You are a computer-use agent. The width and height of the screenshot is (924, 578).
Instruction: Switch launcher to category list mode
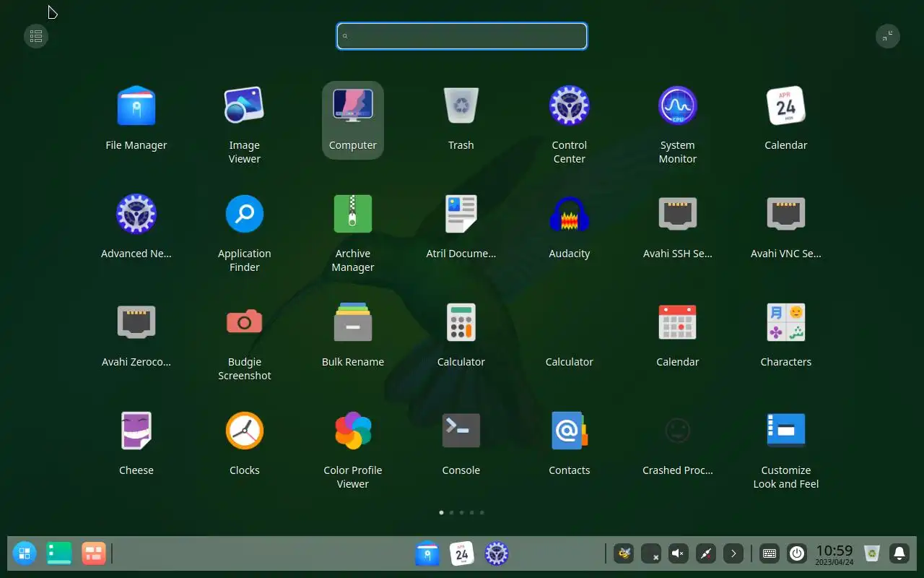pyautogui.click(x=36, y=36)
